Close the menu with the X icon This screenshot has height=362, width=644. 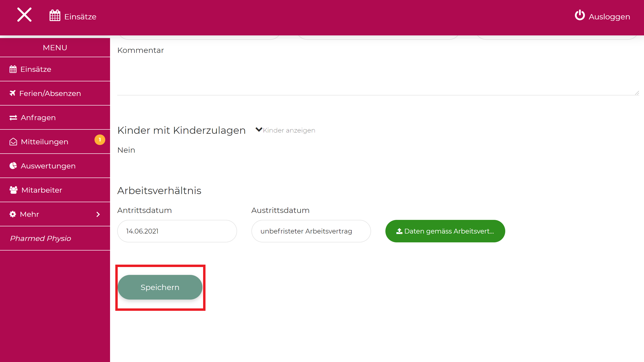click(x=24, y=15)
